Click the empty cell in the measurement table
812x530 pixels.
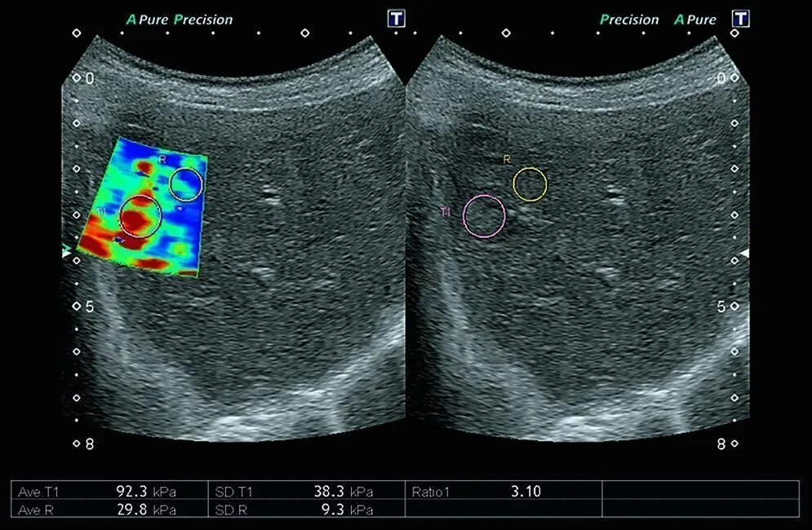(x=699, y=492)
